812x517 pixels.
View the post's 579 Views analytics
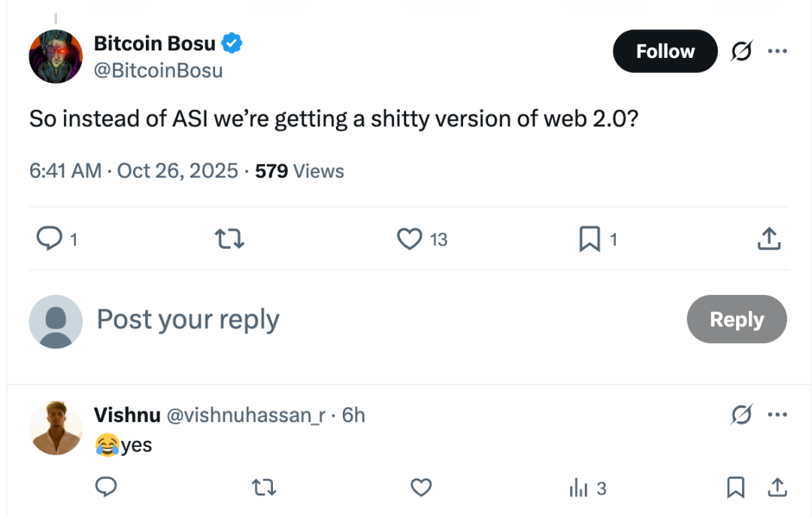(299, 171)
